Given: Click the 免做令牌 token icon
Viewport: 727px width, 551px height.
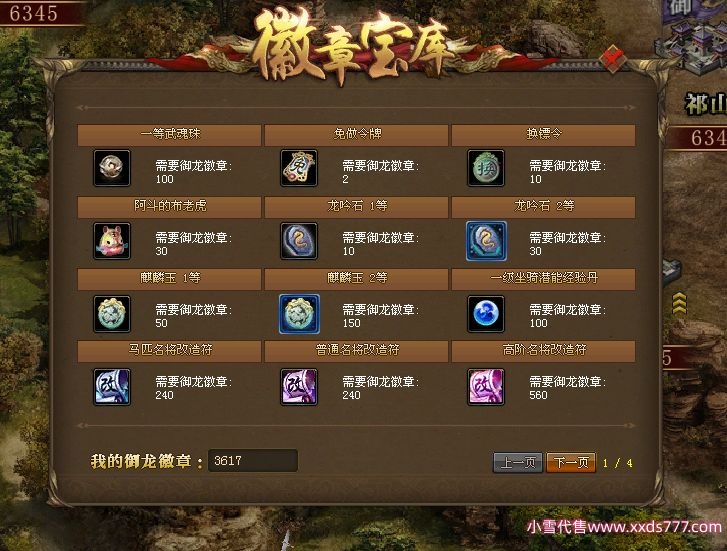Looking at the screenshot, I should coord(299,168).
